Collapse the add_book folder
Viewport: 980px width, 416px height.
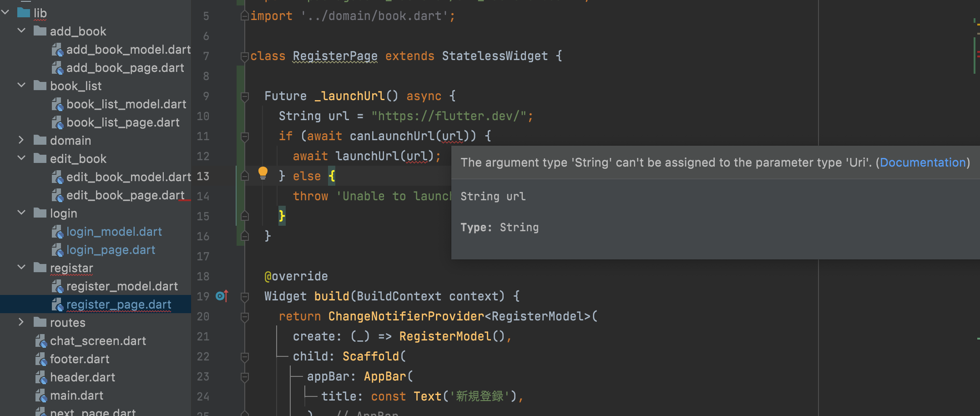pyautogui.click(x=21, y=31)
